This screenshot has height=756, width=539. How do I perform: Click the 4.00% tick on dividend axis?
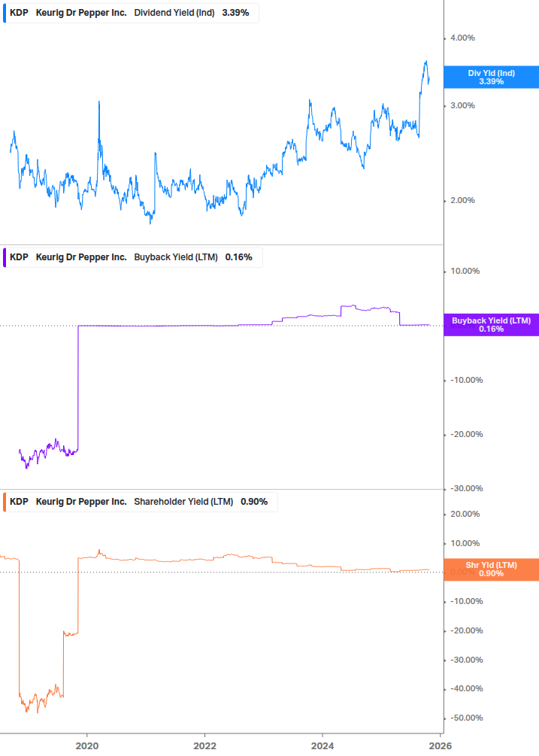point(462,38)
